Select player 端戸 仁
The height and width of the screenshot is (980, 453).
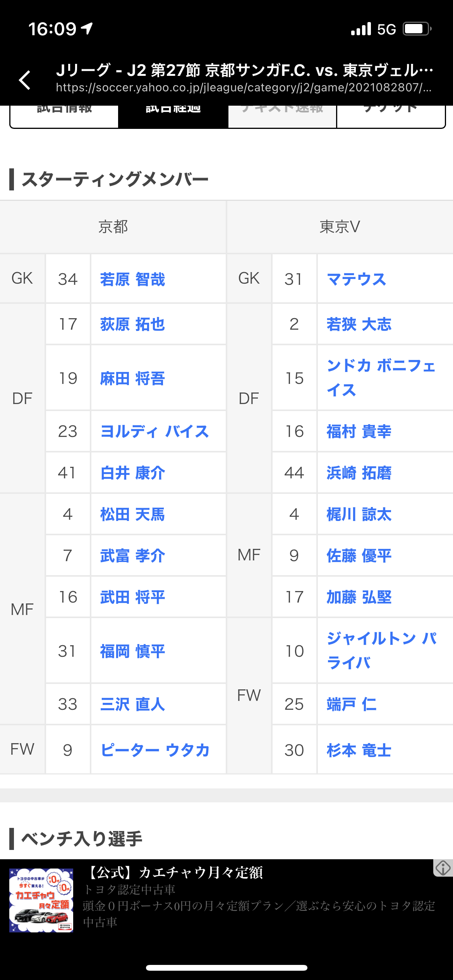click(x=351, y=704)
